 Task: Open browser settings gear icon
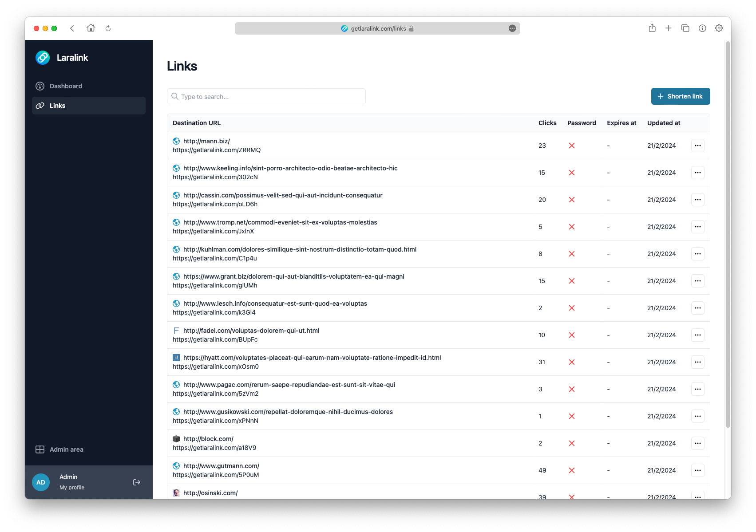tap(719, 28)
